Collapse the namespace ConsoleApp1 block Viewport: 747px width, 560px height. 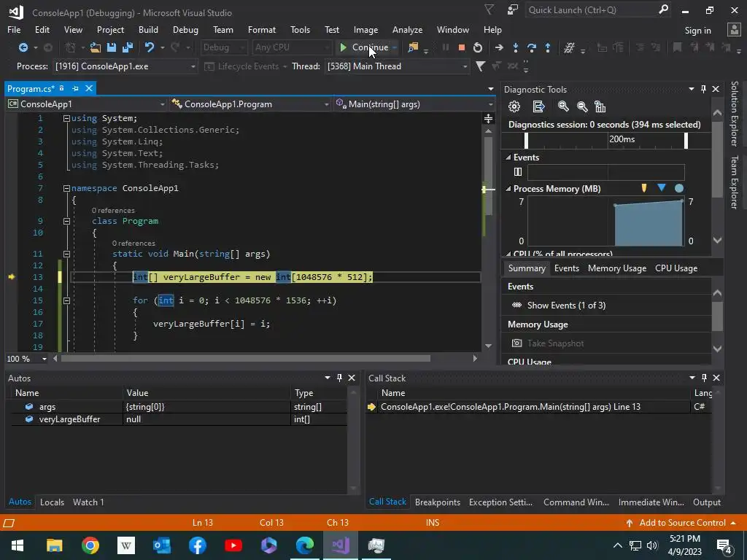(66, 188)
